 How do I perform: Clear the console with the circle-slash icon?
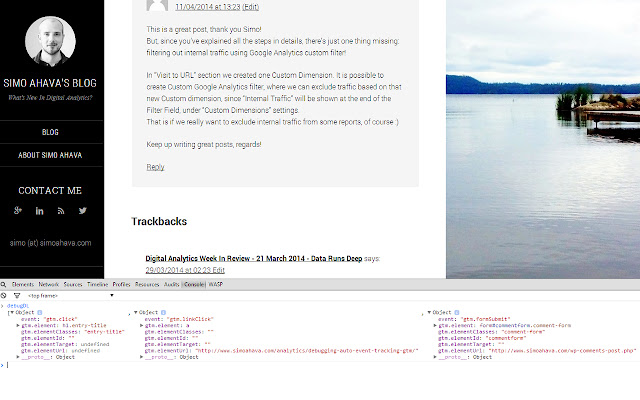(3, 296)
